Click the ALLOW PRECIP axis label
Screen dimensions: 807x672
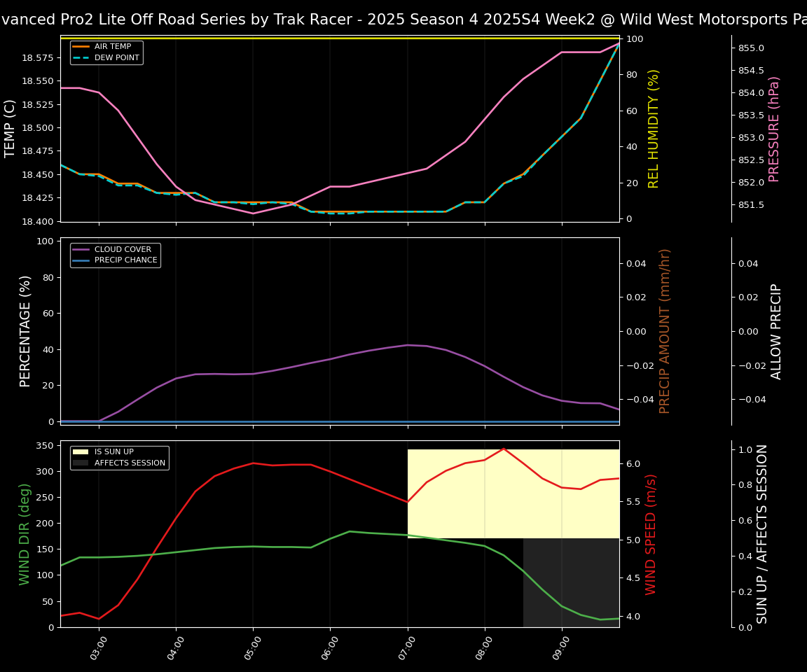[x=776, y=331]
